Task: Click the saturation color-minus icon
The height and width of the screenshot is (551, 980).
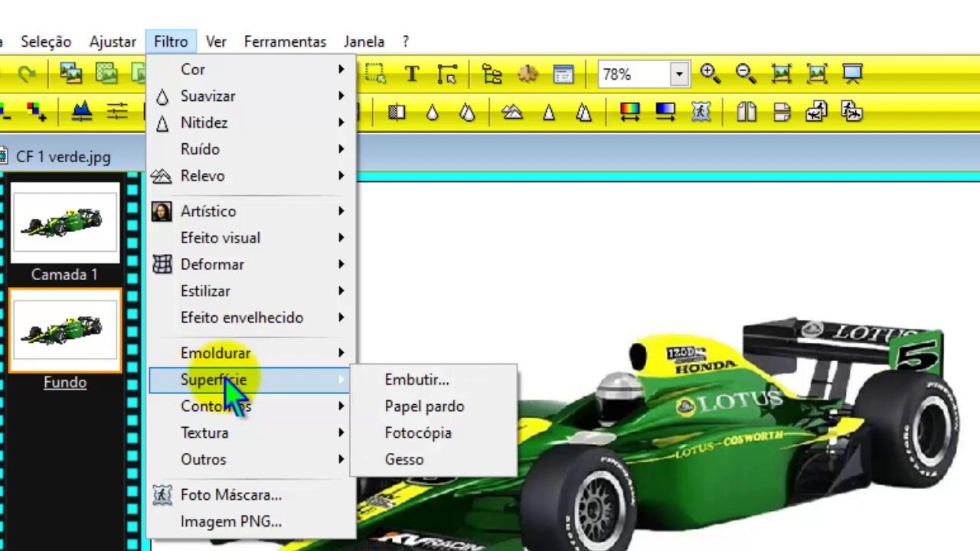Action: [x=6, y=112]
